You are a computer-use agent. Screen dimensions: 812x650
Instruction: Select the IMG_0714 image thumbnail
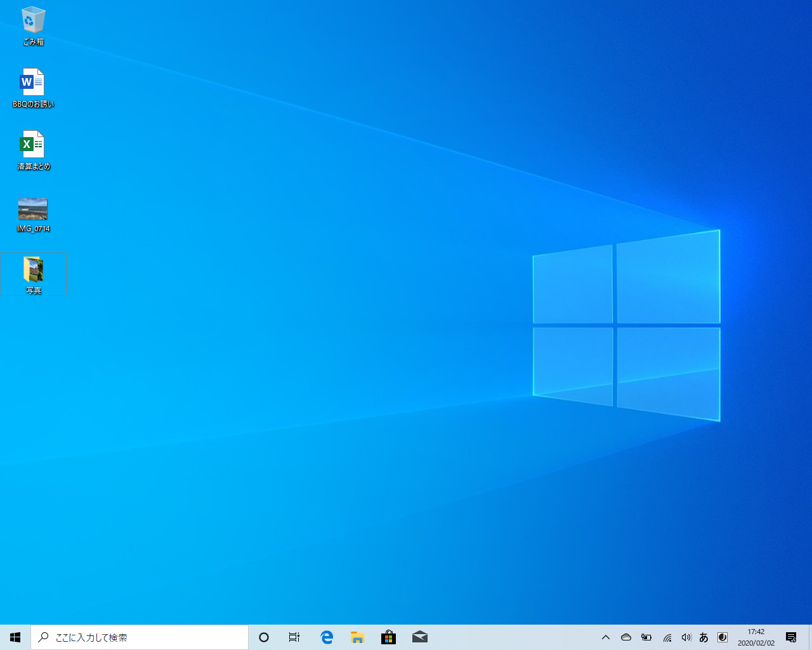(33, 214)
